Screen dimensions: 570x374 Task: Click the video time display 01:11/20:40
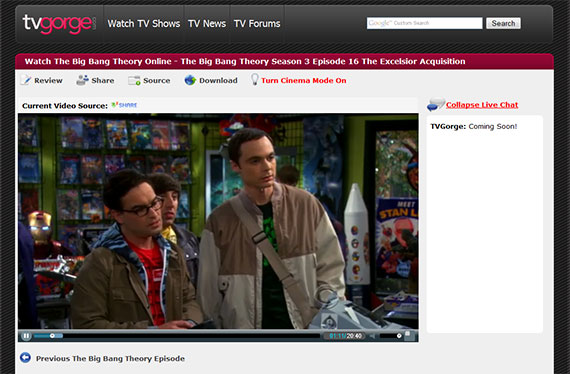click(345, 336)
